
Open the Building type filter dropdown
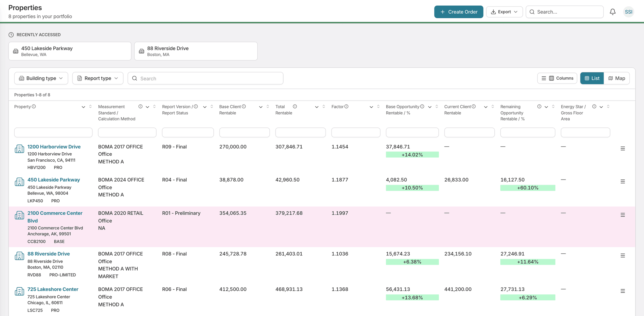coord(41,78)
